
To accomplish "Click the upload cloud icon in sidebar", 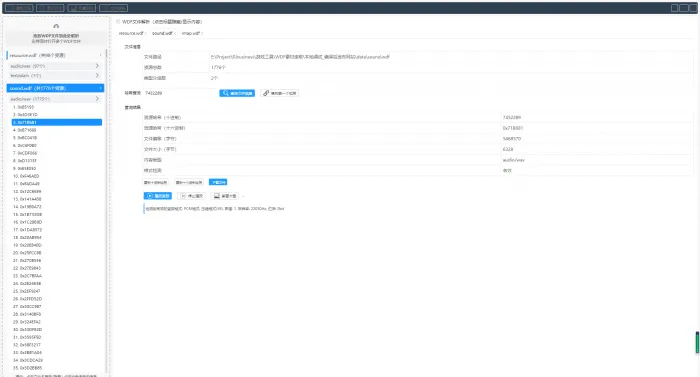I will click(56, 26).
